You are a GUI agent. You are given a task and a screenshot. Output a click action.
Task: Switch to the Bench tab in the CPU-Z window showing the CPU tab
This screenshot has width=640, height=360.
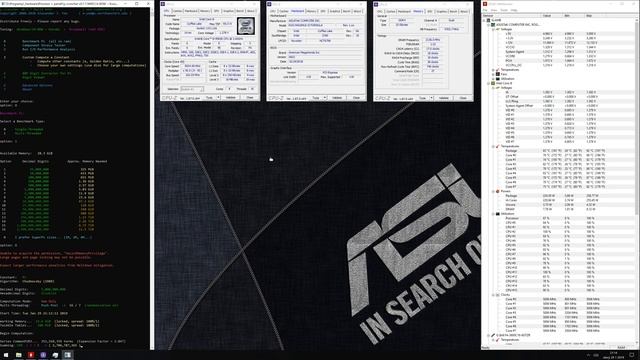point(240,11)
